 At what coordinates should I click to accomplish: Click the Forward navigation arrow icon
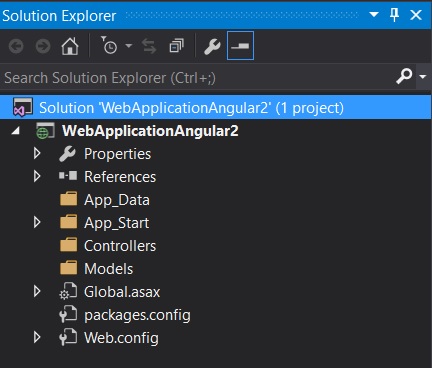(43, 46)
